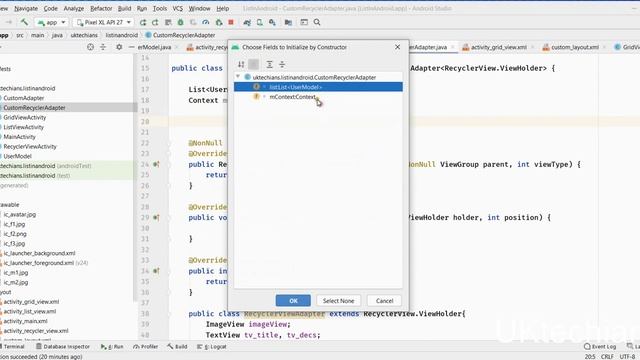Open the Tools menu
This screenshot has height=360, width=640.
(x=160, y=8)
